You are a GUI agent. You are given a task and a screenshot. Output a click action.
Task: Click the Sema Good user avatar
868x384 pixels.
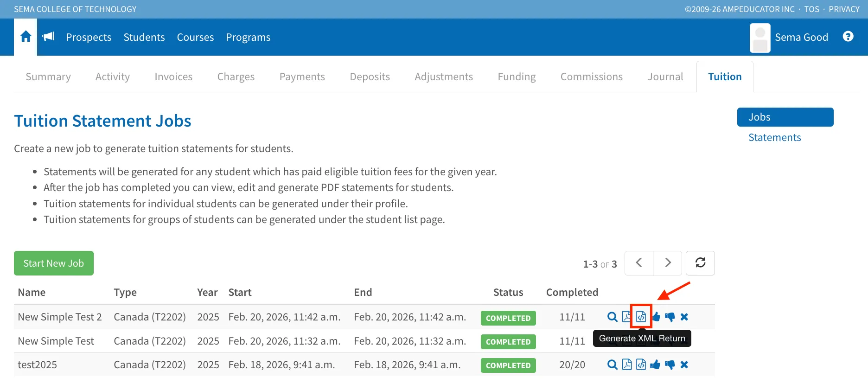pos(760,38)
